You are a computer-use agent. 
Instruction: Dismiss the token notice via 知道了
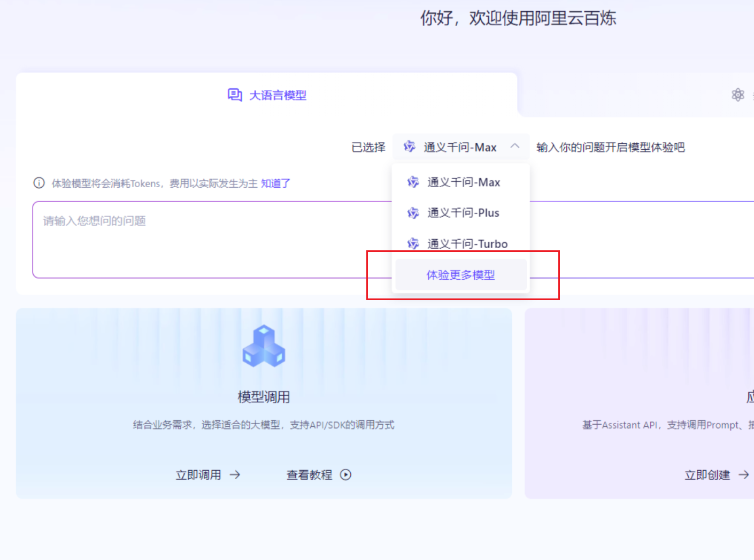[275, 183]
